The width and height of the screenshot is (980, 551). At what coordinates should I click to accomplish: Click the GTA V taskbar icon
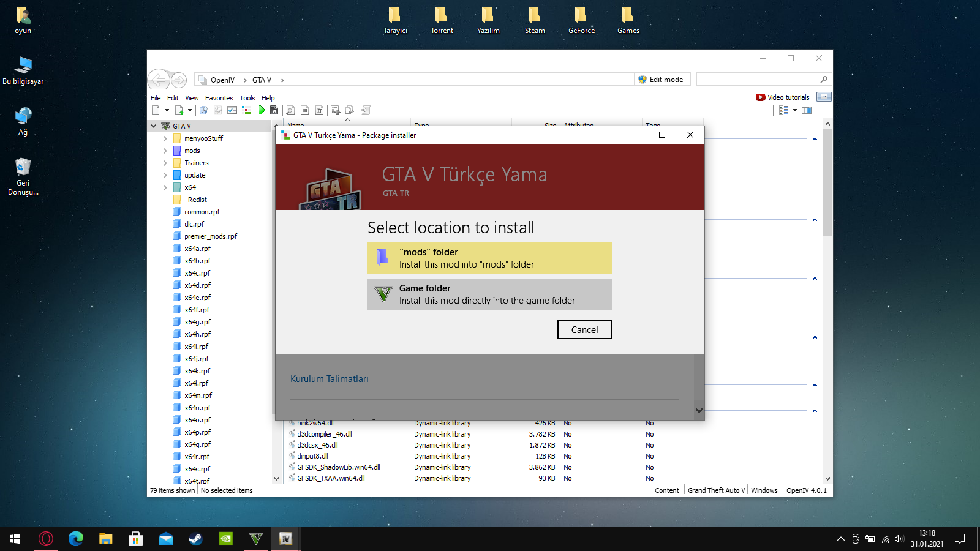pyautogui.click(x=256, y=539)
